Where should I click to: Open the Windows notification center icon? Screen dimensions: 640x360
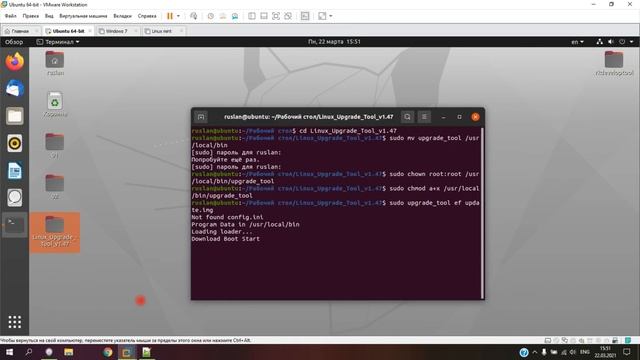click(627, 352)
